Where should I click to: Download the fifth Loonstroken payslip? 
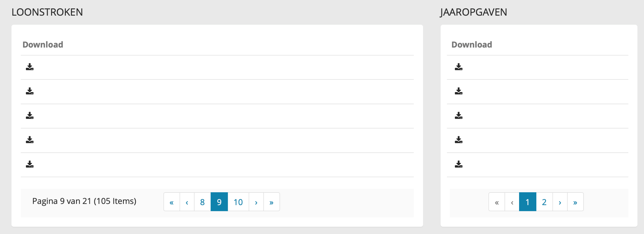(30, 164)
